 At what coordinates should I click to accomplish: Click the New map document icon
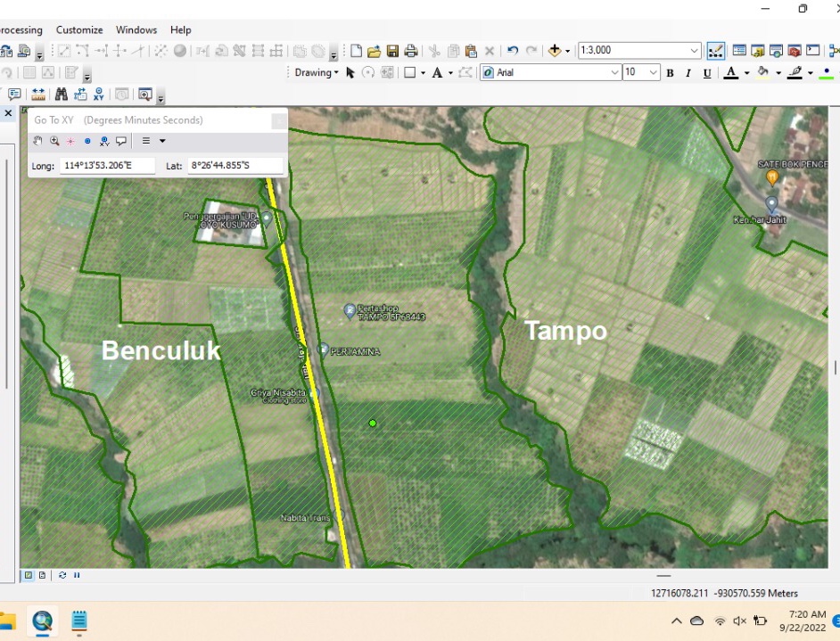(357, 51)
